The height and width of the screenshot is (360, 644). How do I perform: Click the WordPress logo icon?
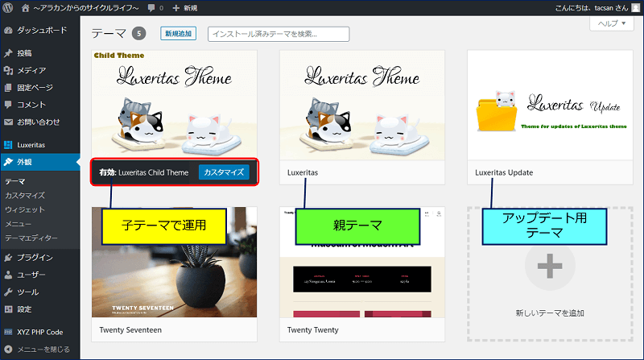tap(8, 7)
